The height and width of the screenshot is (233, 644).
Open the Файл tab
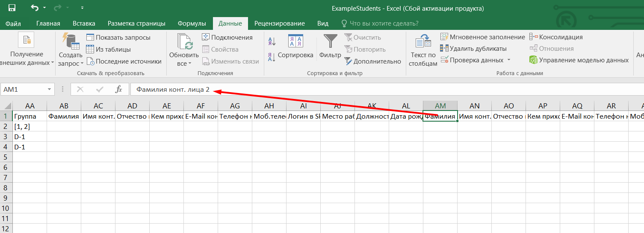tap(13, 23)
